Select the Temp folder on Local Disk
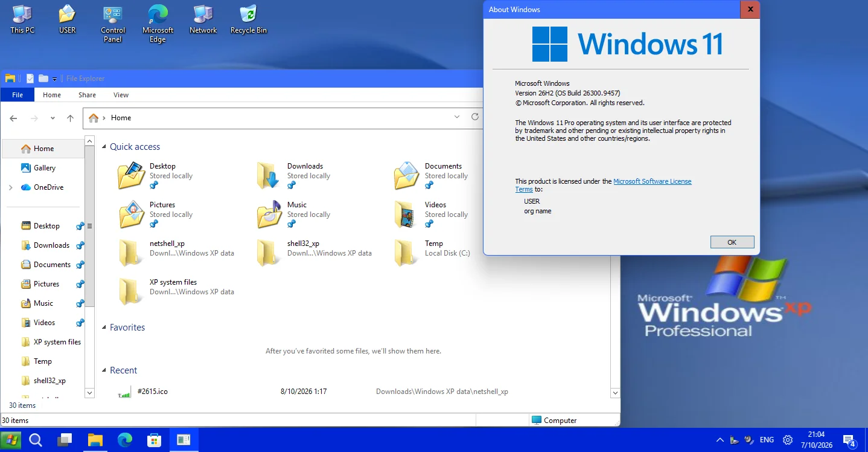 (432, 253)
